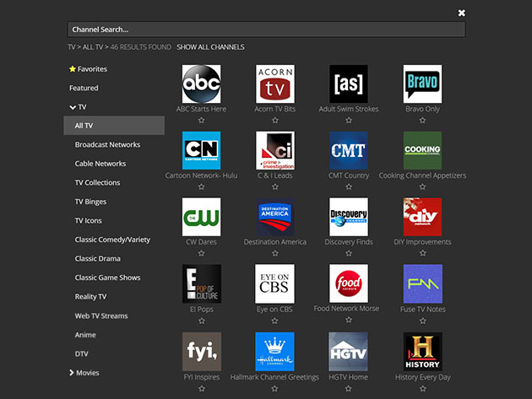Open the Cartoon Network channel icon
The height and width of the screenshot is (399, 532).
click(x=201, y=150)
